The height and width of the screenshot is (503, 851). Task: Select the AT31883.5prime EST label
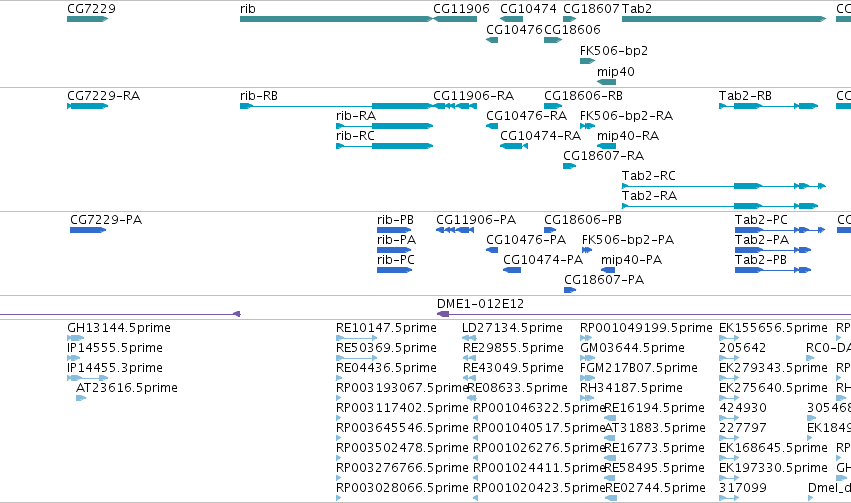click(655, 428)
